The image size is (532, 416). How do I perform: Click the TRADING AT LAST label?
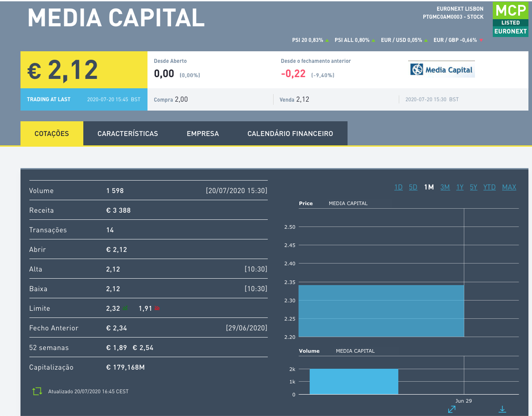coord(49,99)
